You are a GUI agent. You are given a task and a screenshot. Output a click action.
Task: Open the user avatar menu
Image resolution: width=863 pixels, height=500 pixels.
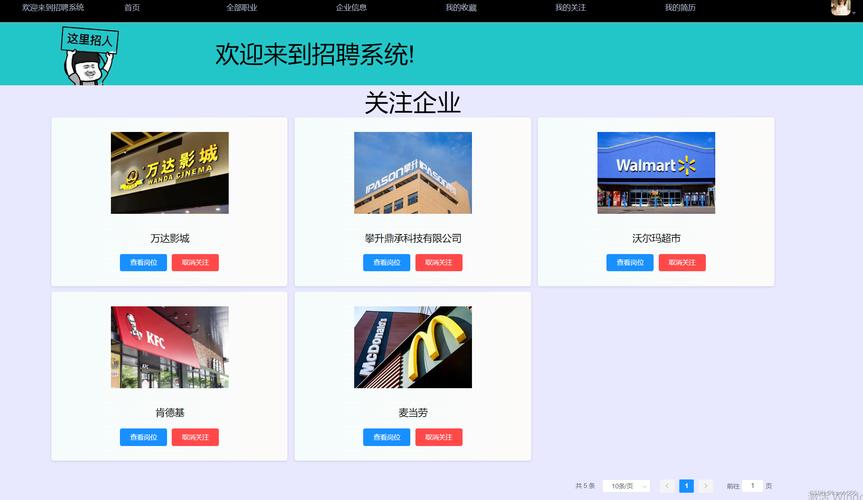[840, 8]
